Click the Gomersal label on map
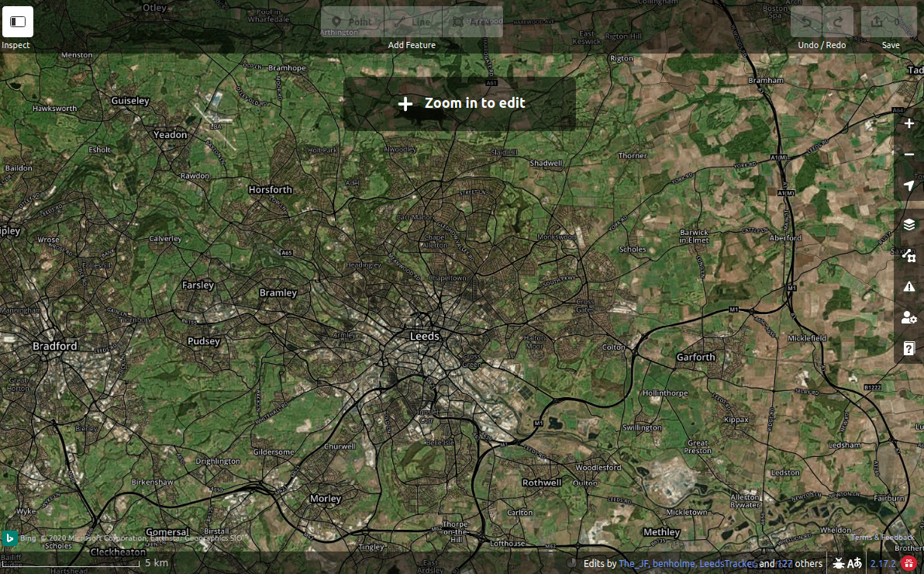The image size is (924, 574). point(167,532)
